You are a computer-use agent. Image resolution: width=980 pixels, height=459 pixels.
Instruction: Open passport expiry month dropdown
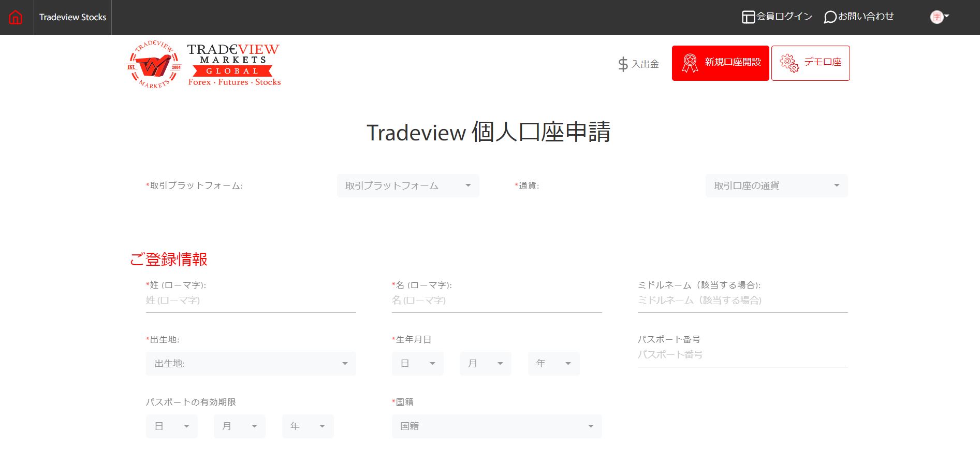tap(239, 426)
